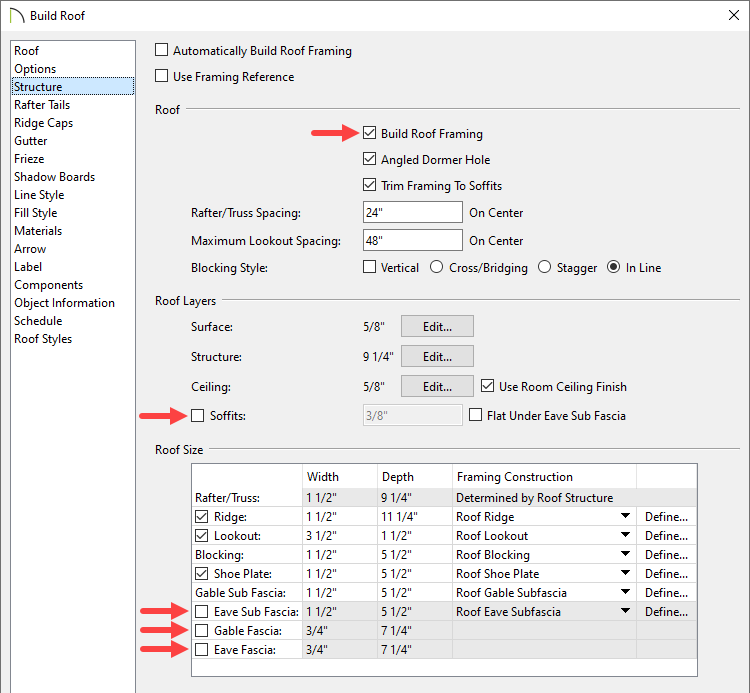The image size is (750, 693).
Task: Open Roof Ridge framing dropdown
Action: point(625,516)
